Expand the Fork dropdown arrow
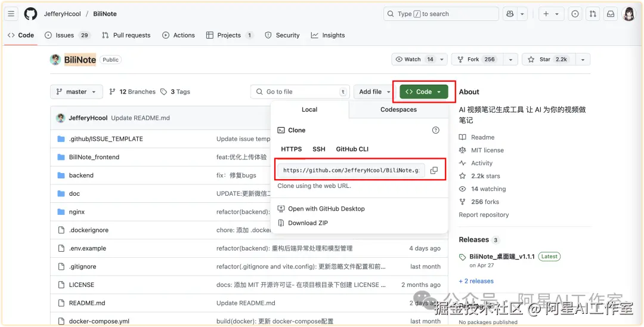The image size is (644, 327). 510,60
